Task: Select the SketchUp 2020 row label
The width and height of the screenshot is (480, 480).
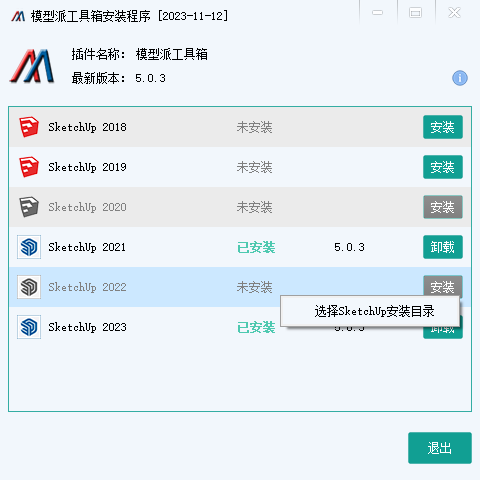Action: pos(87,207)
